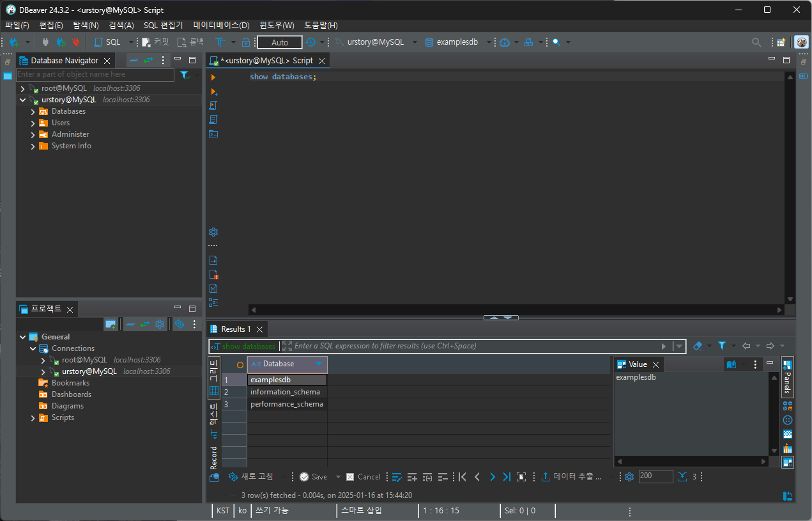The height and width of the screenshot is (521, 812).
Task: Collapse the urstory@MySQL navigator node
Action: coord(23,100)
